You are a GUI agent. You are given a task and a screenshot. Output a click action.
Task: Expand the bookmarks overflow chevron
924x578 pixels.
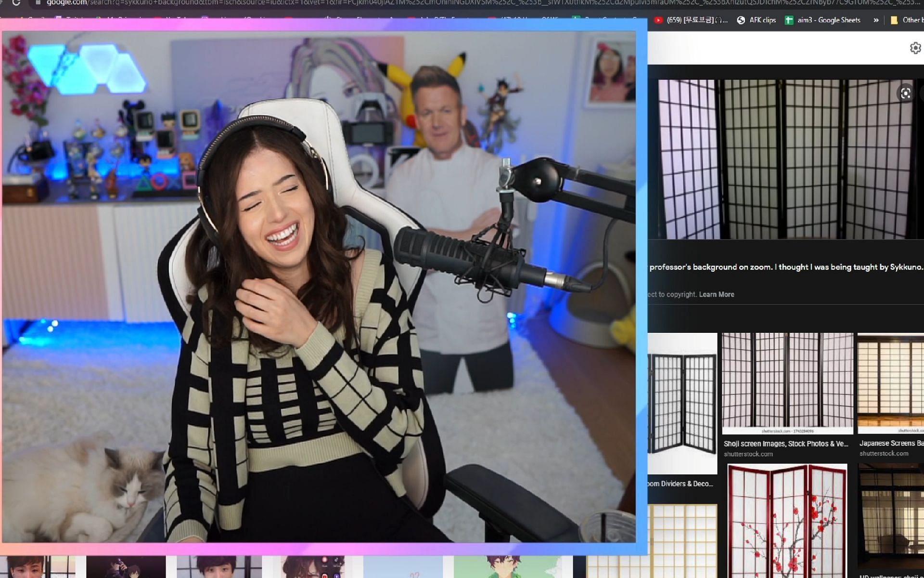click(876, 20)
